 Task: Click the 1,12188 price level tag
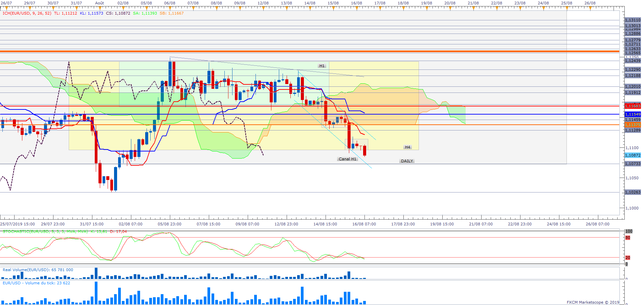[x=632, y=76]
